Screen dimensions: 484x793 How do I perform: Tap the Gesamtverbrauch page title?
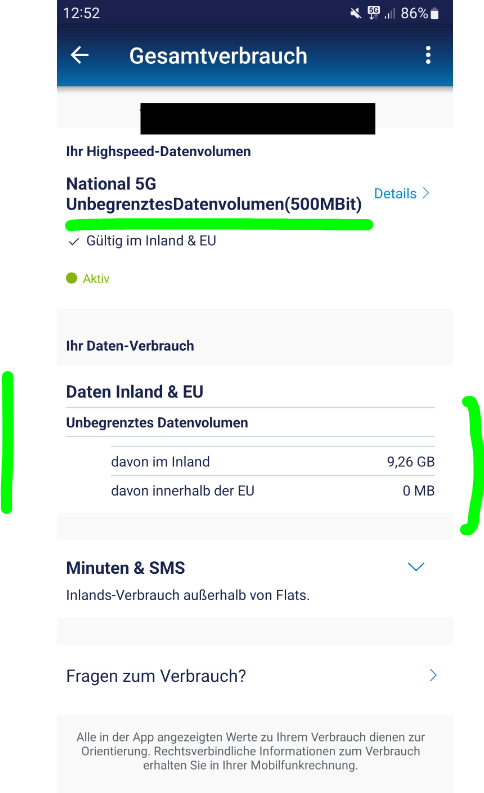pyautogui.click(x=218, y=56)
